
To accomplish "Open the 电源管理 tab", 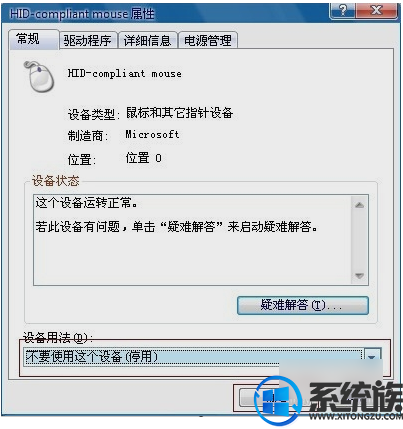I will [x=208, y=40].
